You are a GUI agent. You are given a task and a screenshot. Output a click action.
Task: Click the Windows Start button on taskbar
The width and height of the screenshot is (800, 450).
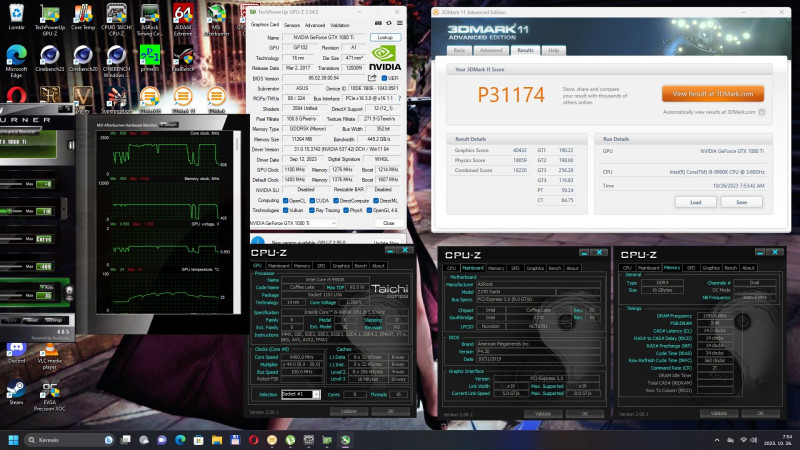coord(14,440)
